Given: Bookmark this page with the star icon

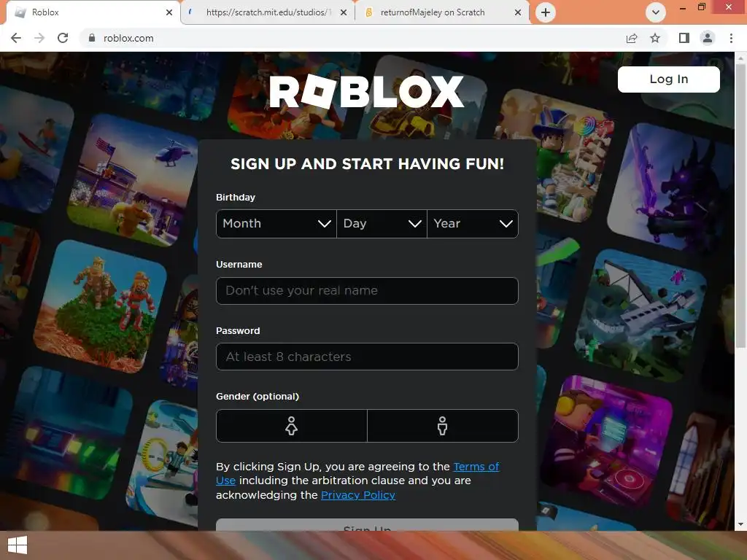Looking at the screenshot, I should pos(655,38).
